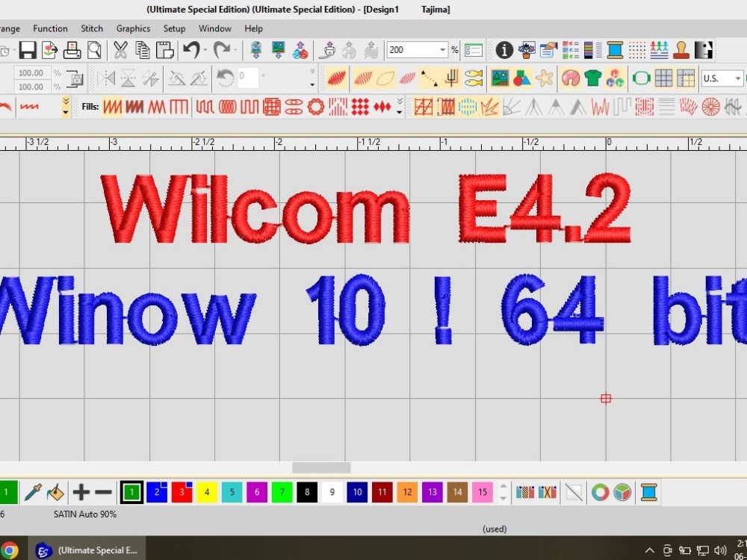The height and width of the screenshot is (560, 747).
Task: Print the design using the printer icon
Action: (x=72, y=50)
